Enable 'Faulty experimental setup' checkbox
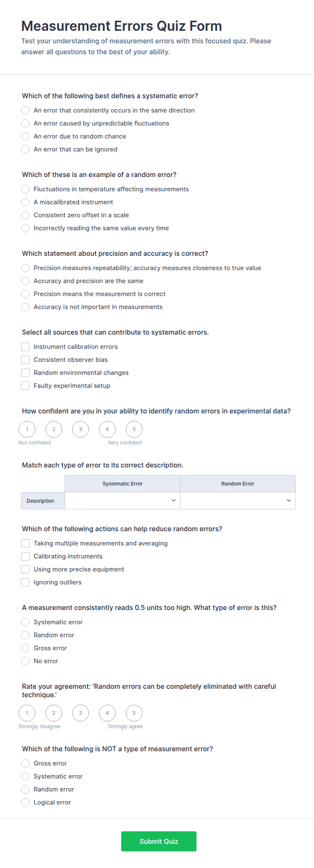The height and width of the screenshot is (868, 314). [x=25, y=386]
